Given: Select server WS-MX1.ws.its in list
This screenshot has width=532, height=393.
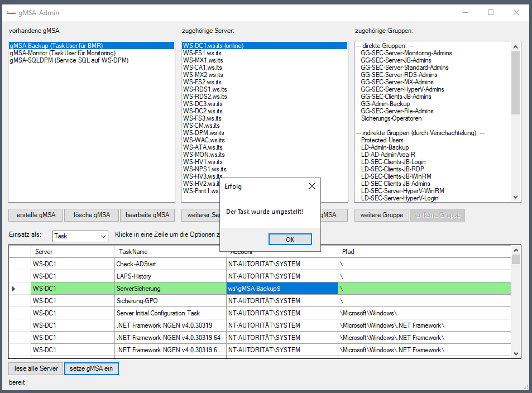Looking at the screenshot, I should [x=265, y=60].
